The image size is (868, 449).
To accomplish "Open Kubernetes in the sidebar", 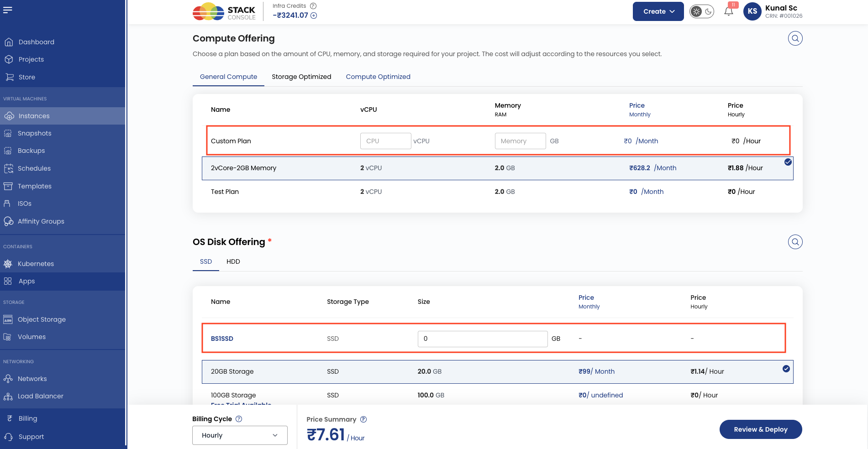I will [36, 264].
